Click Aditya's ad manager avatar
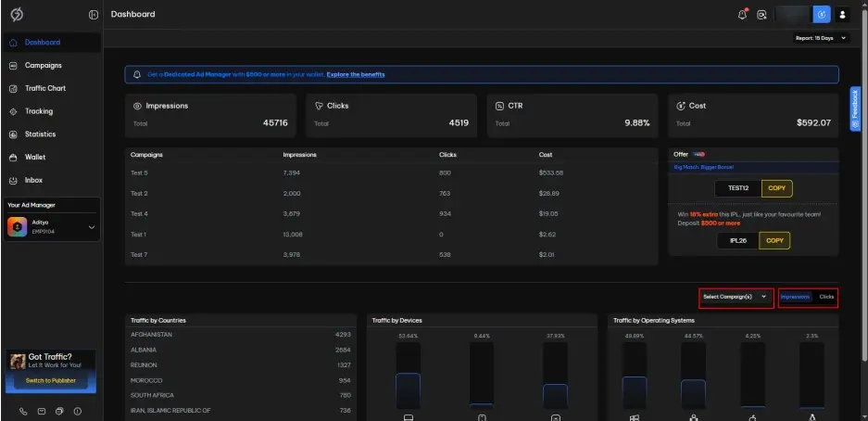The width and height of the screenshot is (868, 421). click(x=18, y=226)
